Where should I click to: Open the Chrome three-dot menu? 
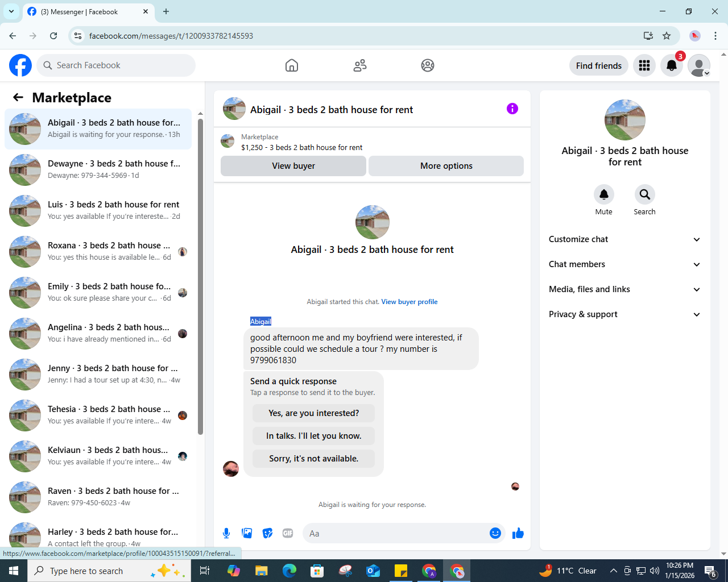pyautogui.click(x=715, y=36)
